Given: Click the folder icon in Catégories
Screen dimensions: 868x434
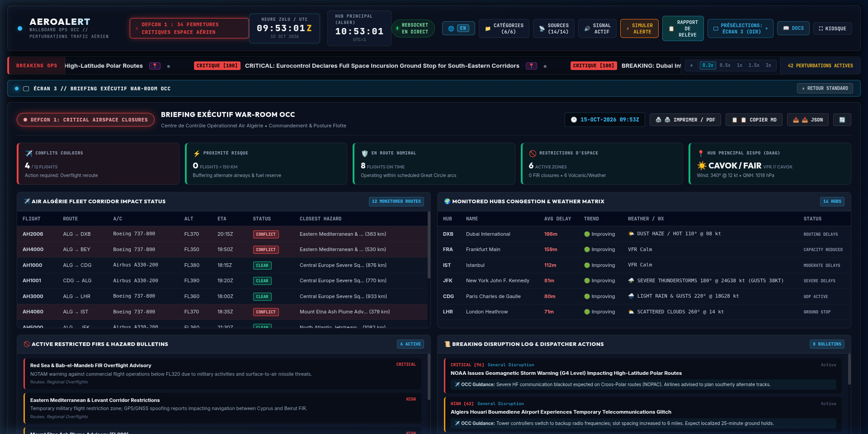Looking at the screenshot, I should click(488, 28).
